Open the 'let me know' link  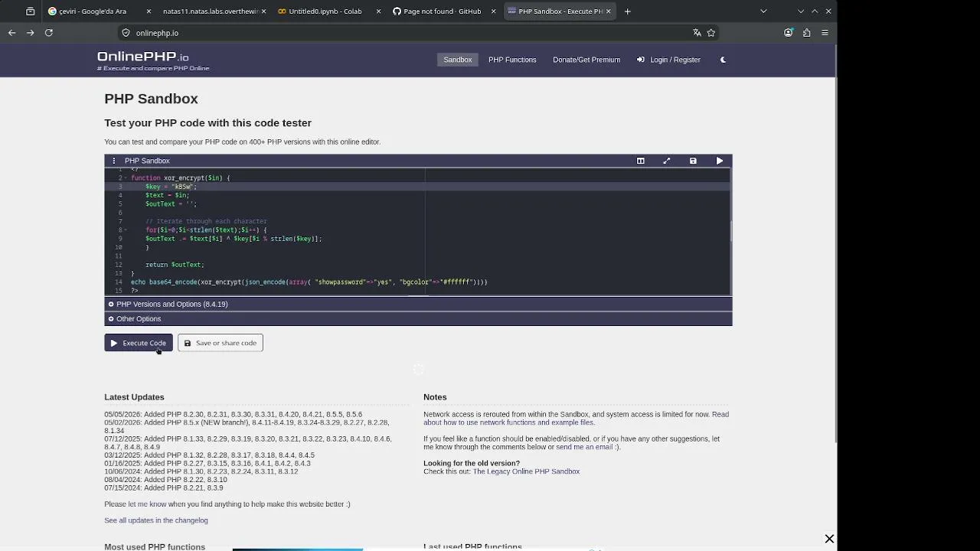pos(147,504)
